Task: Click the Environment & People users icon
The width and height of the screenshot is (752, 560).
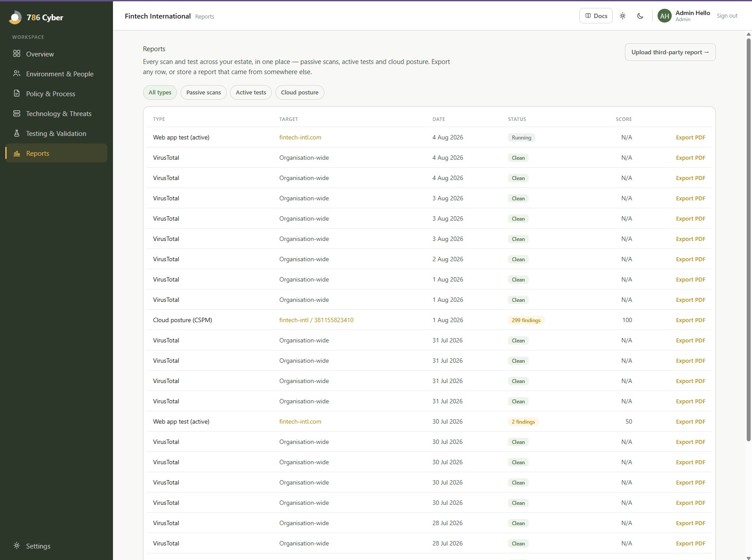Action: point(17,73)
